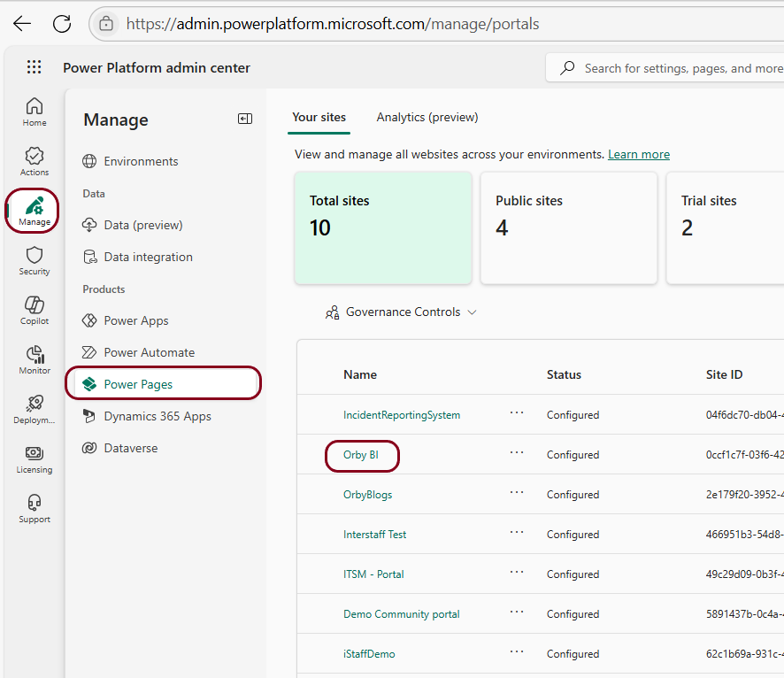Click the browser back arrow
784x678 pixels.
[x=22, y=24]
